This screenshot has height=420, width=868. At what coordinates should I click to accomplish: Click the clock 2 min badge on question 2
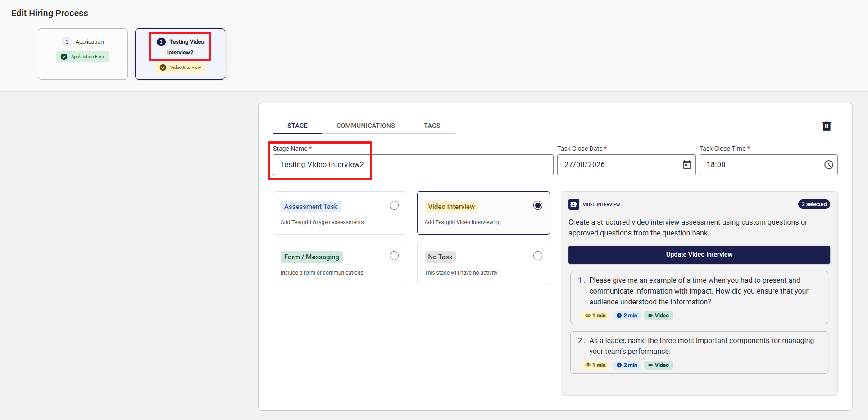coord(627,365)
